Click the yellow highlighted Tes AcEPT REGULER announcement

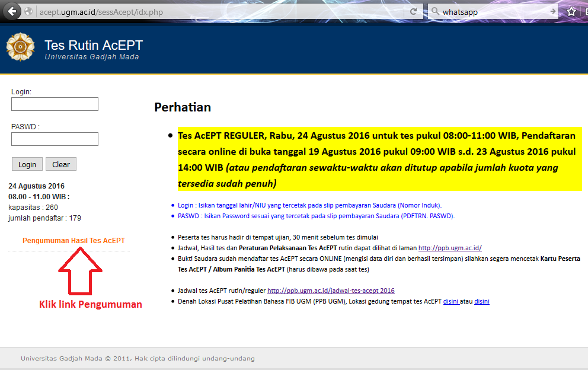tap(379, 159)
